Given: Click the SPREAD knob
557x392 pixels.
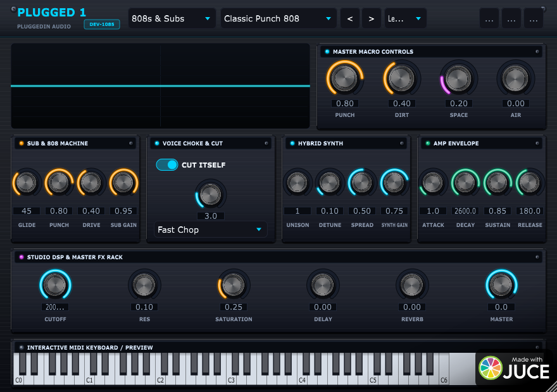Looking at the screenshot, I should pyautogui.click(x=362, y=183).
